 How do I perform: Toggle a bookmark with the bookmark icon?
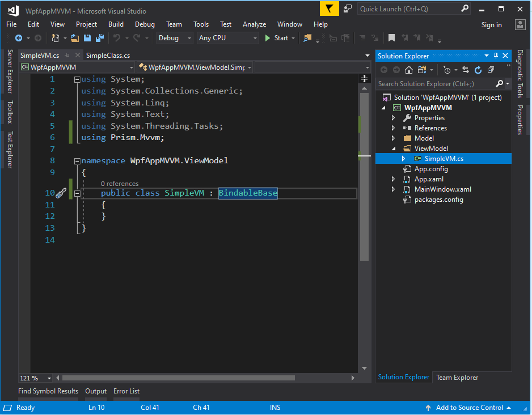pyautogui.click(x=391, y=38)
